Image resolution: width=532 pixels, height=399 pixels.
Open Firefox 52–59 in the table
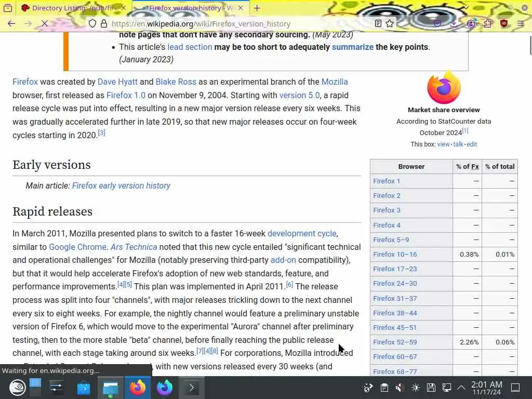click(395, 342)
